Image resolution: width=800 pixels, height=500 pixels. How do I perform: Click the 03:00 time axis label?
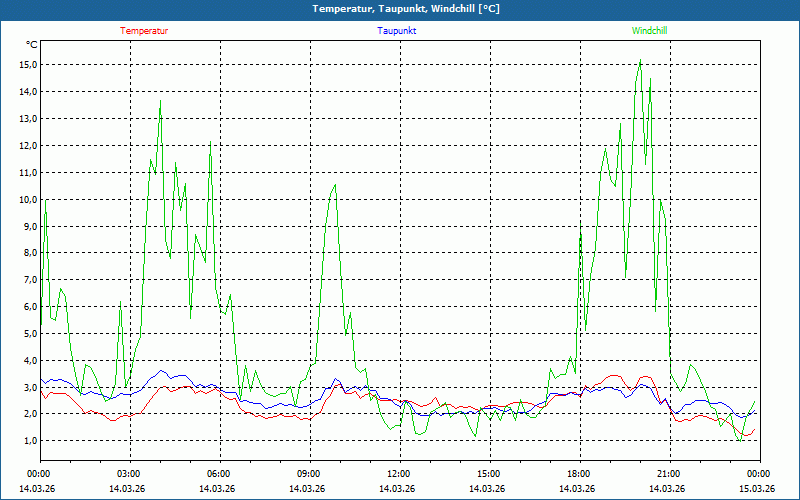point(129,474)
